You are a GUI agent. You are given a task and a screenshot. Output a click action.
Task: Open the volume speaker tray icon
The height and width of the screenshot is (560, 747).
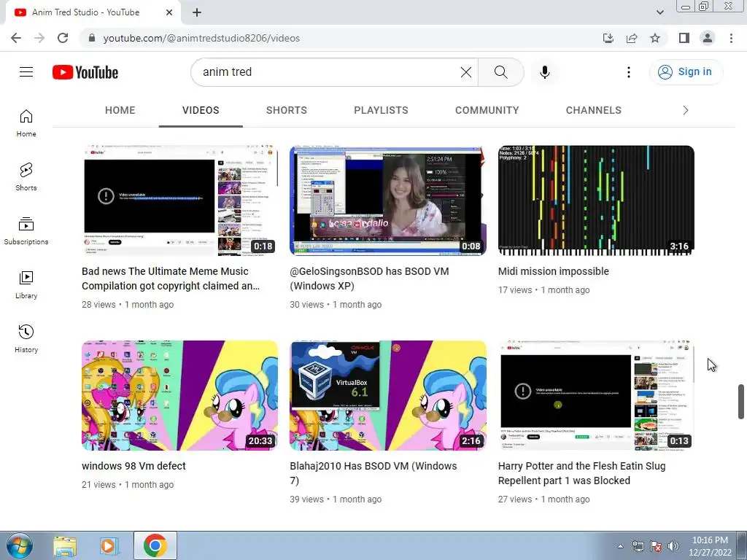[x=673, y=546]
